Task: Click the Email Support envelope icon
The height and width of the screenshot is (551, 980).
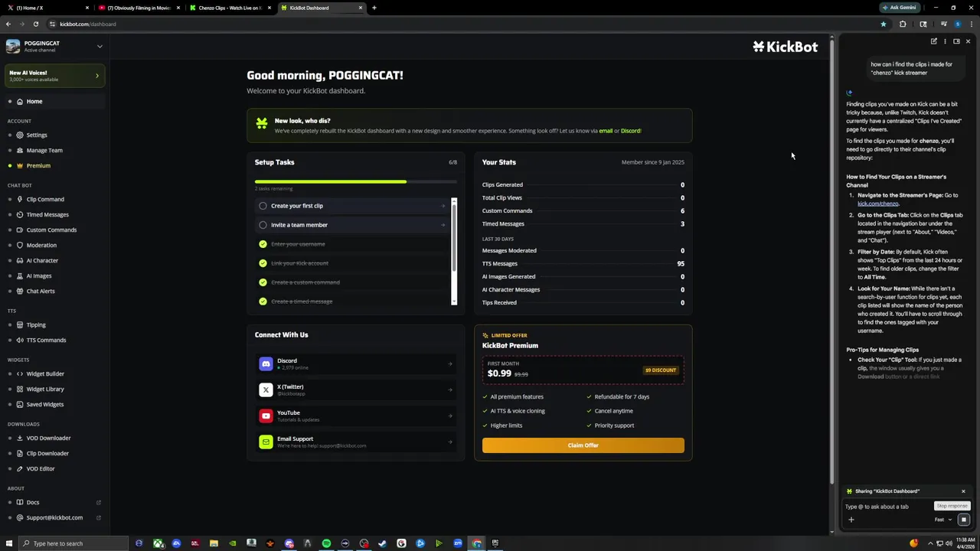Action: (266, 442)
